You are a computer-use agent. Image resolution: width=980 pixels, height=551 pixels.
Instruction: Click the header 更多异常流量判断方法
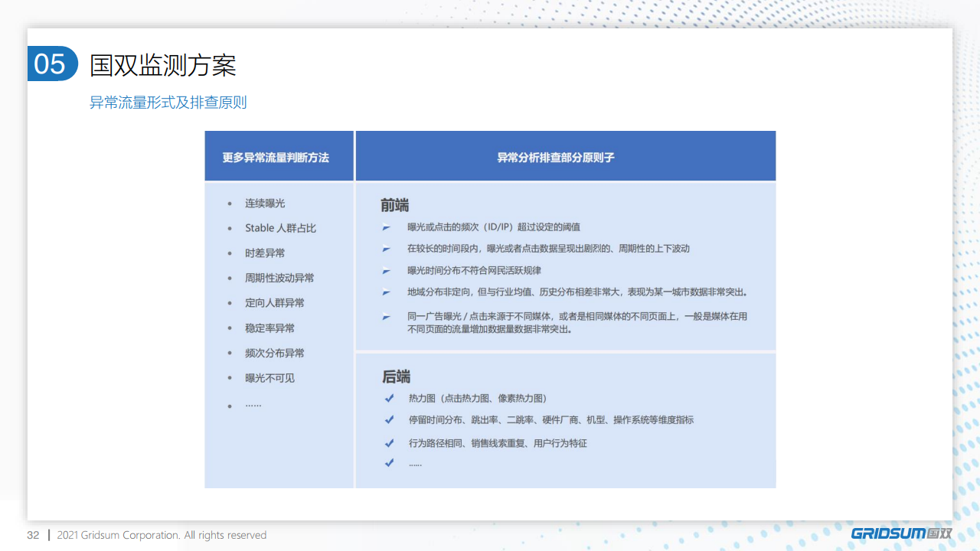click(276, 158)
